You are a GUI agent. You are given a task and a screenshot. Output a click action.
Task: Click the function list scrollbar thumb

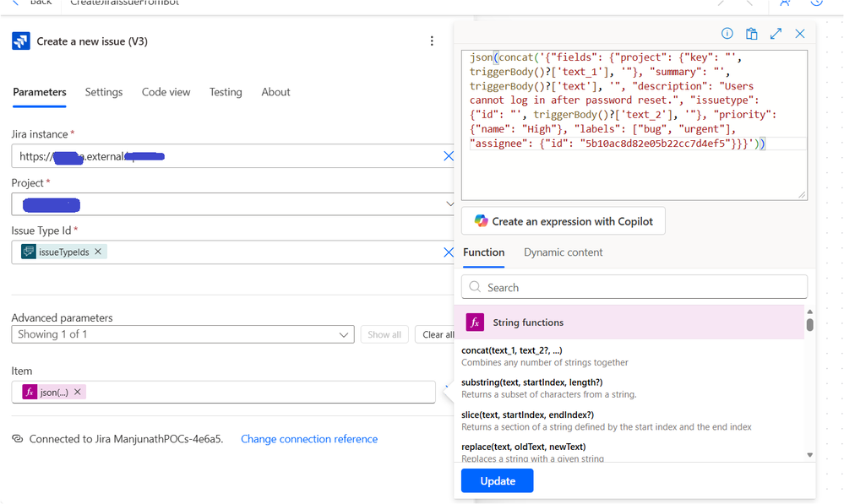pos(809,324)
